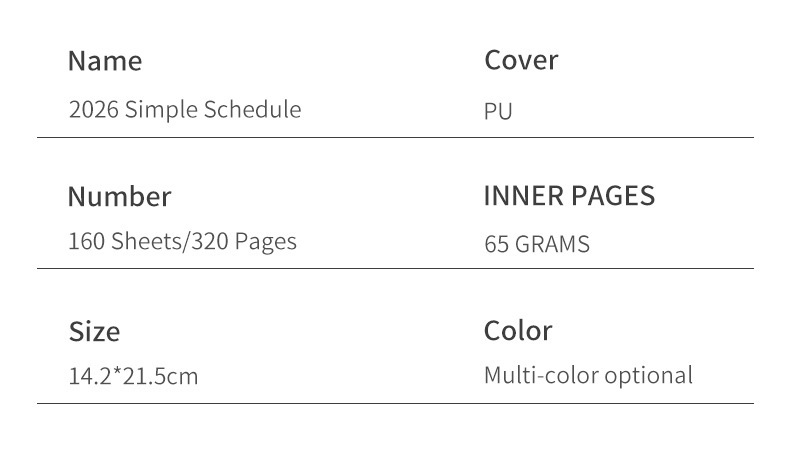
Task: Click the divider line under the Size row
Action: [x=395, y=403]
